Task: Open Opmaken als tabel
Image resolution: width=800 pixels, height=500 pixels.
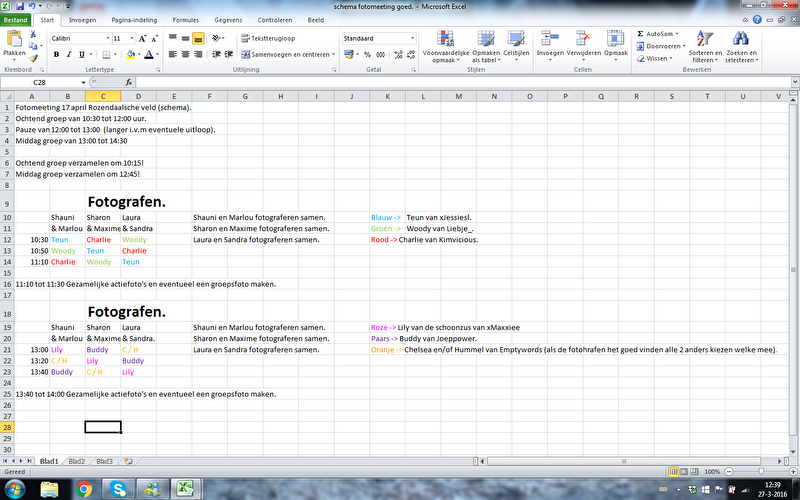Action: pos(486,46)
